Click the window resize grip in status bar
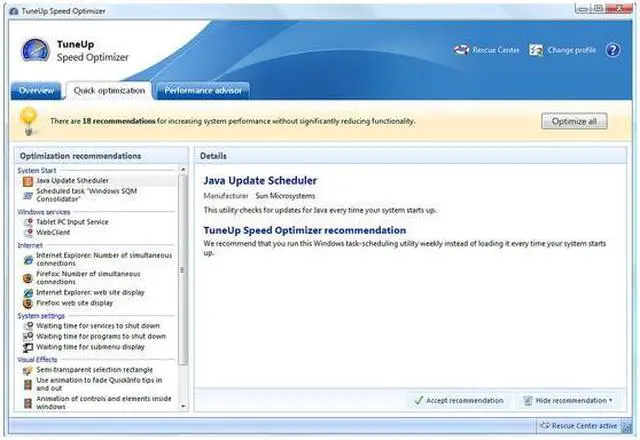640x440 pixels. 626,427
